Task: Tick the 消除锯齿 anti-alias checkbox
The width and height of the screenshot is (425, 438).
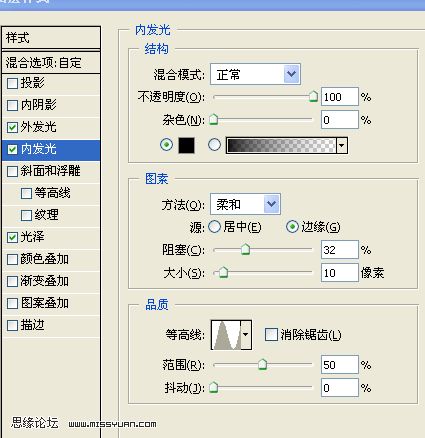Action: point(271,334)
